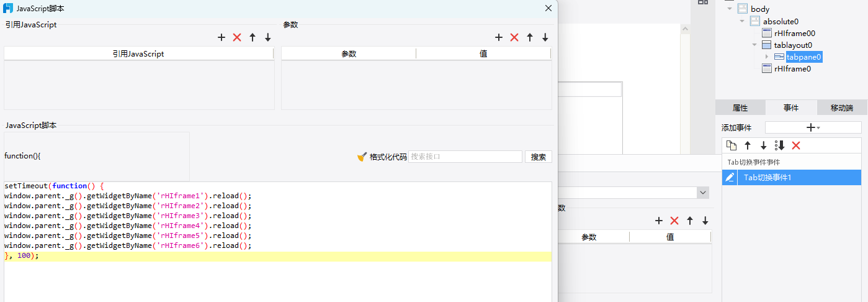This screenshot has width=868, height=302.
Task: Delete entry in 引用JavaScript section
Action: pyautogui.click(x=237, y=37)
